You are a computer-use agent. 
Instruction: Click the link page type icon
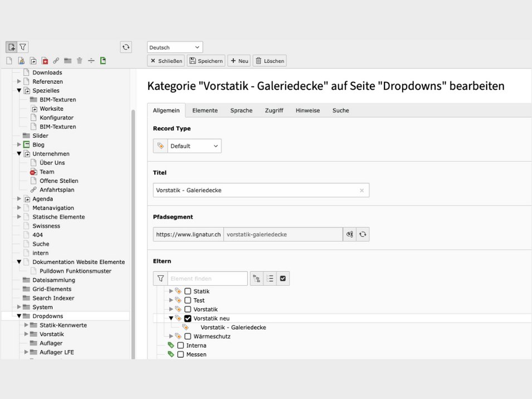point(56,61)
